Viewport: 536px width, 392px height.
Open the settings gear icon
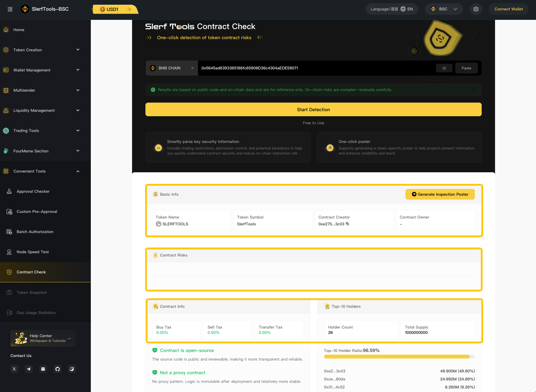pos(476,9)
